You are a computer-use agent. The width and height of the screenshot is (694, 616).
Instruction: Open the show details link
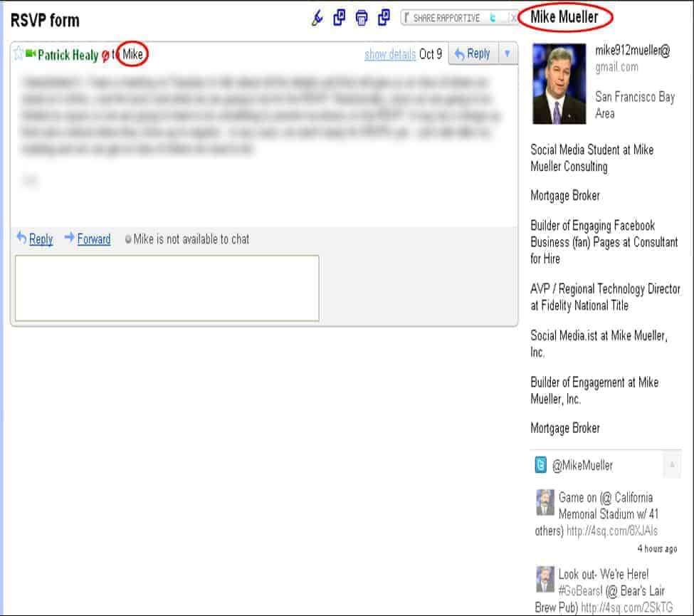[x=390, y=54]
